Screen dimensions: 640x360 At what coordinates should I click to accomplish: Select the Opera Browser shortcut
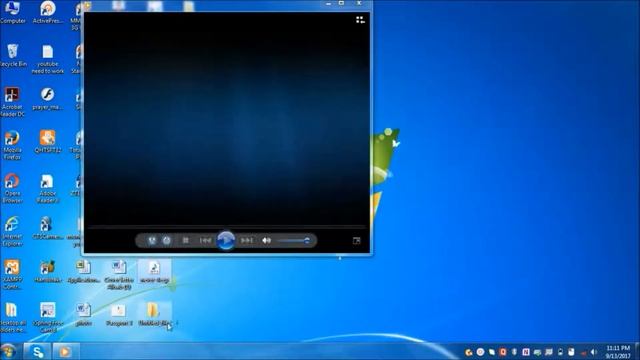tap(12, 188)
